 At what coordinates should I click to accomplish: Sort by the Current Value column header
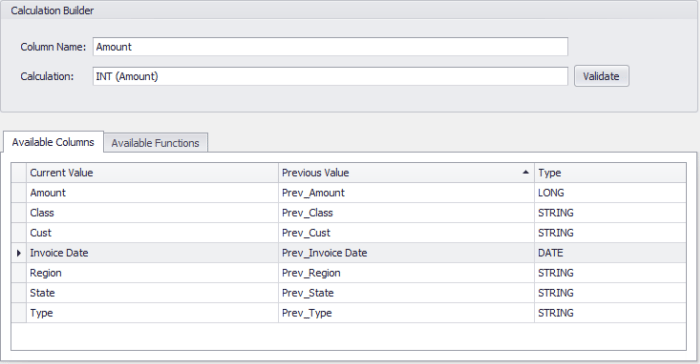click(152, 173)
